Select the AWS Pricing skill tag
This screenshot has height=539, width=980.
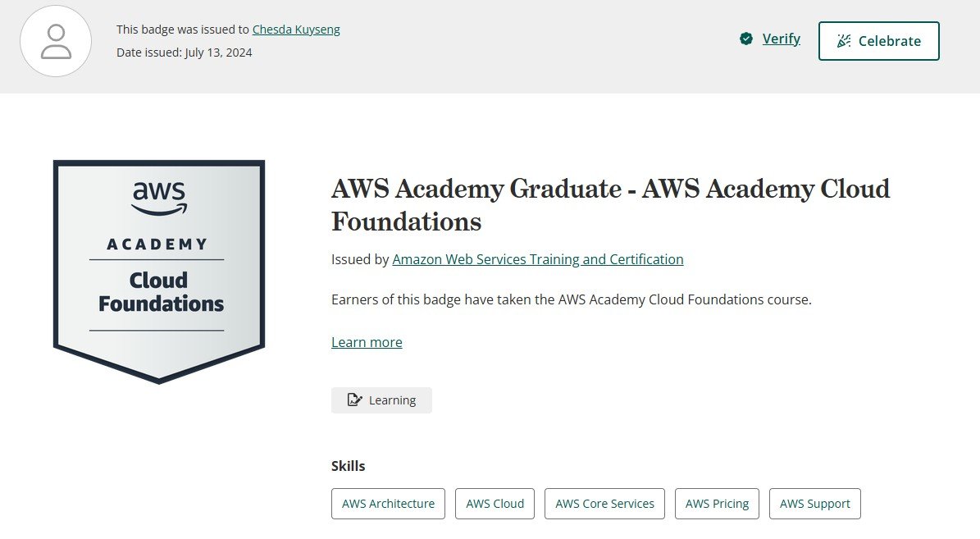717,504
